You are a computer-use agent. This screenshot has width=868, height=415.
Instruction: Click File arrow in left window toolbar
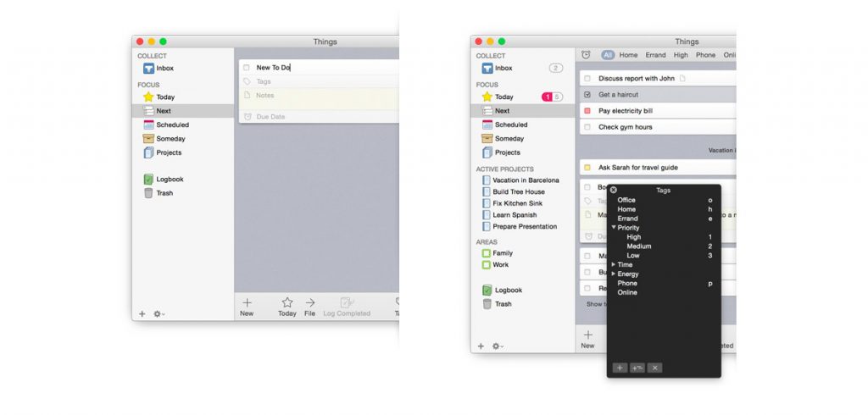310,307
